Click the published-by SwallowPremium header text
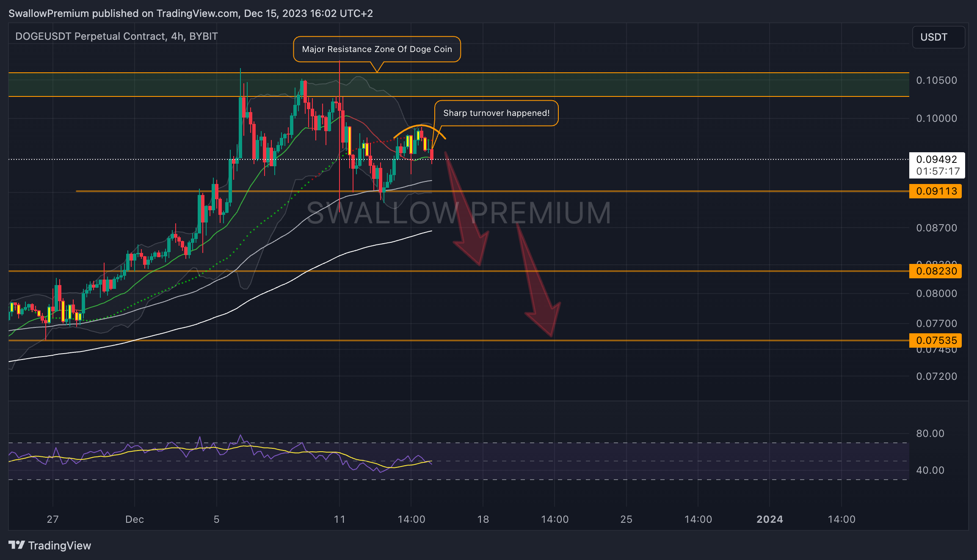977x560 pixels. tap(190, 14)
